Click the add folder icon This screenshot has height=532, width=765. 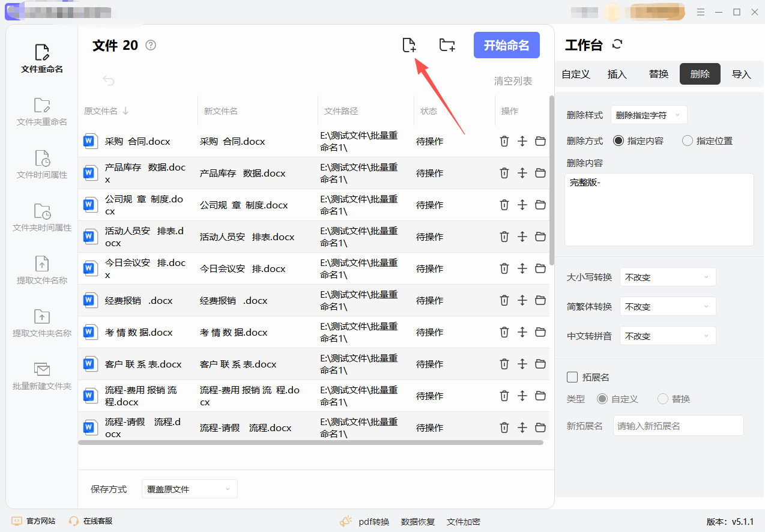click(447, 45)
